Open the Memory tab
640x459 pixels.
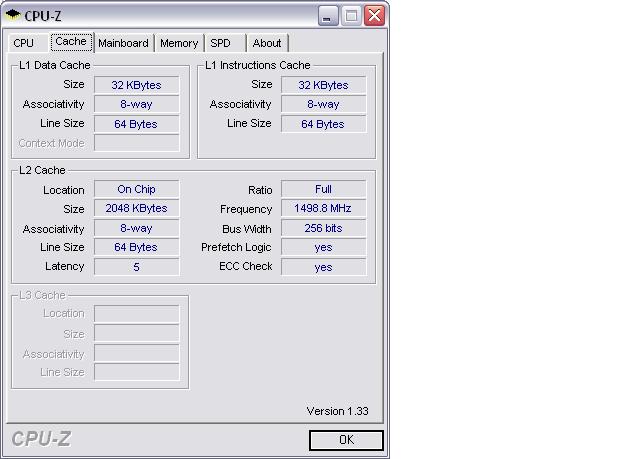[x=179, y=43]
